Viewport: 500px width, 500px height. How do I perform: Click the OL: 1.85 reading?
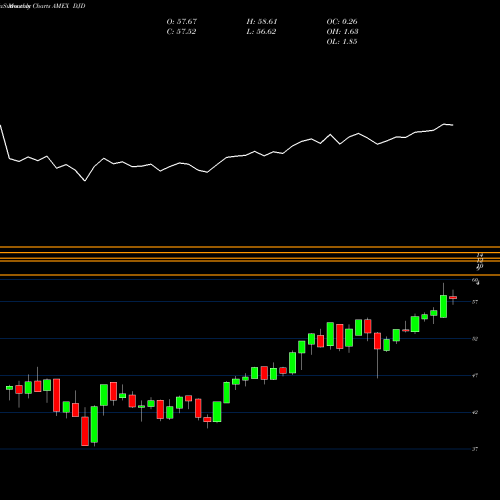[x=342, y=42]
